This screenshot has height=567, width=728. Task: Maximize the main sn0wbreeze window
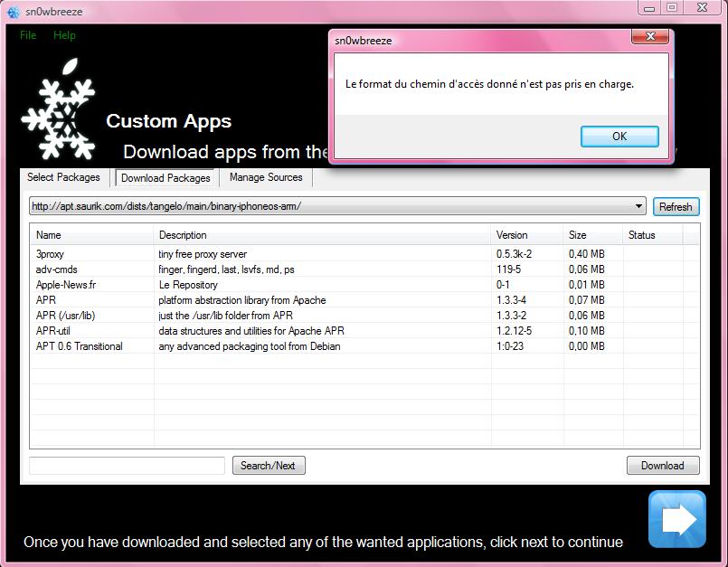(x=671, y=8)
